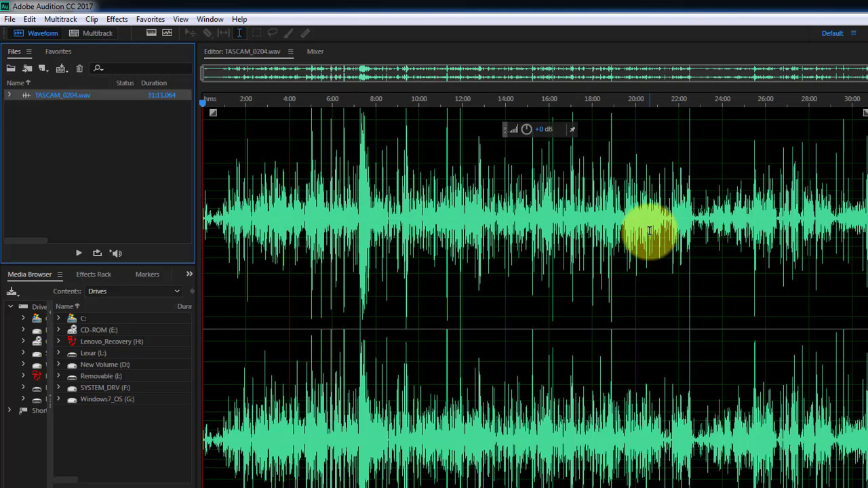
Task: Select the Move tool
Action: coord(191,33)
